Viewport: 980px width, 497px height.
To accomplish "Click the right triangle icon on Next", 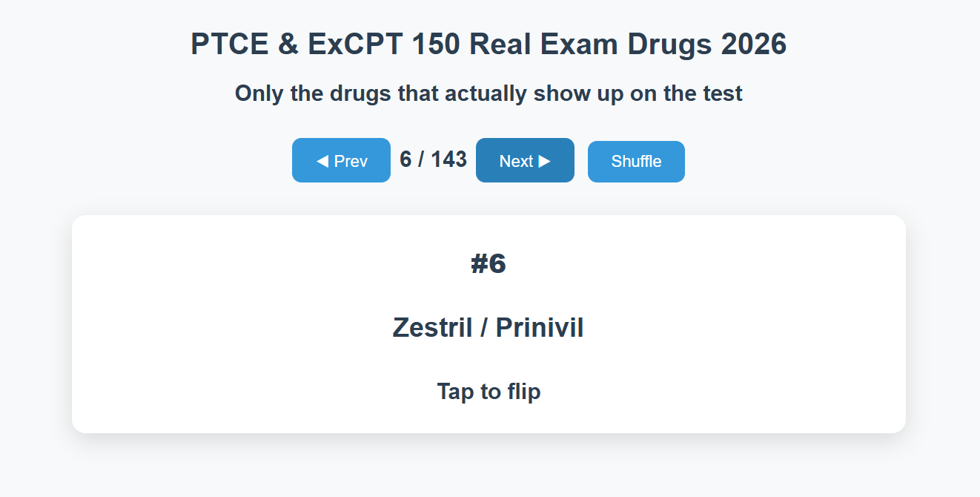I will tap(544, 161).
